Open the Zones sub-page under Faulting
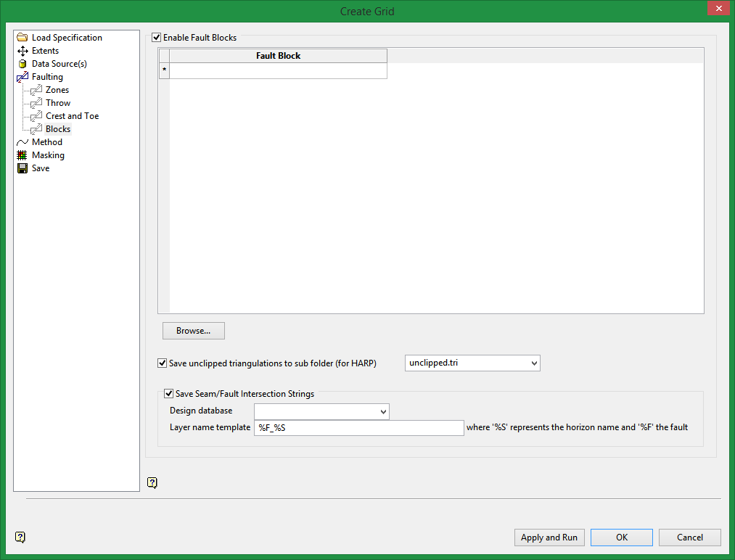 tap(57, 89)
